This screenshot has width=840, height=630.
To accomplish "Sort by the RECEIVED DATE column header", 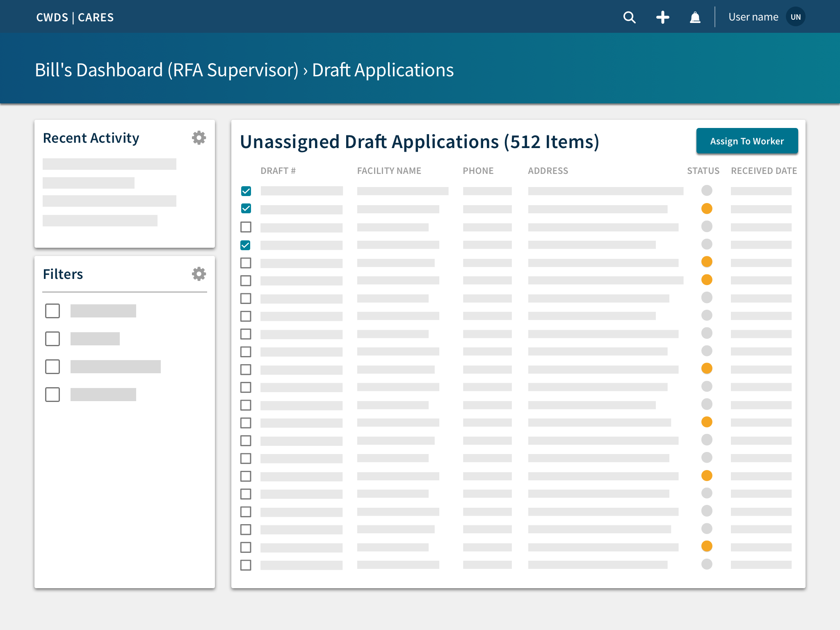I will coord(764,171).
